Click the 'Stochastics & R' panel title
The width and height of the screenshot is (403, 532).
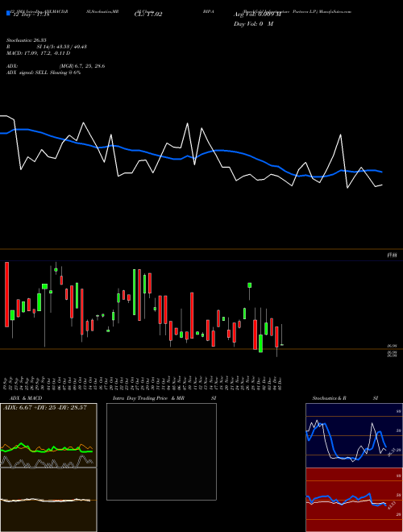coord(329,398)
